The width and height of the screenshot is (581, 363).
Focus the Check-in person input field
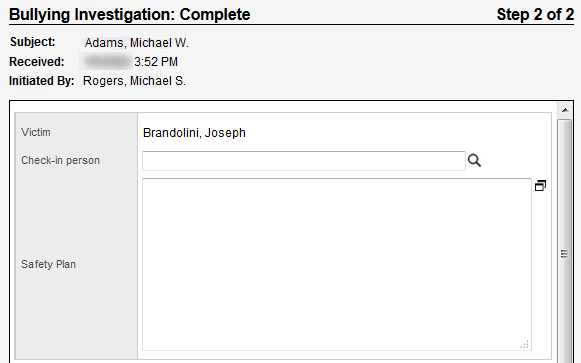(x=304, y=161)
